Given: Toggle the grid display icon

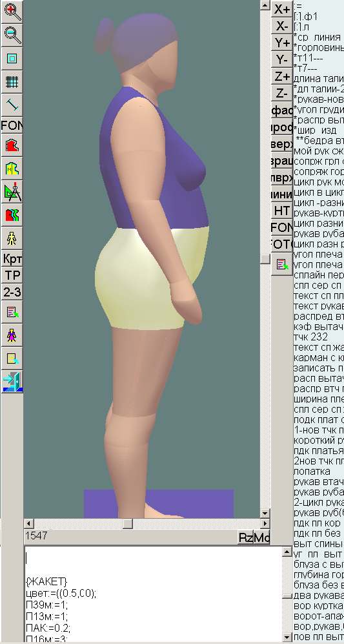Looking at the screenshot, I should pos(12,81).
